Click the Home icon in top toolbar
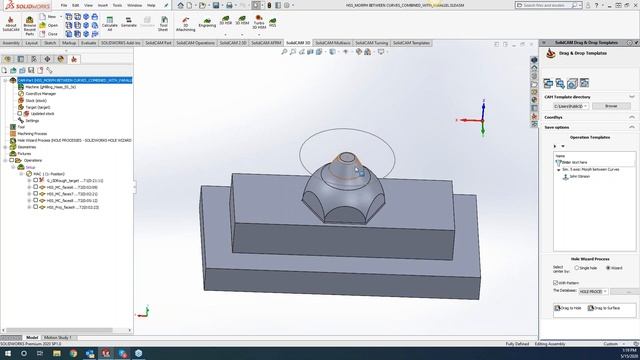This screenshot has height=360, width=640. click(x=181, y=5)
